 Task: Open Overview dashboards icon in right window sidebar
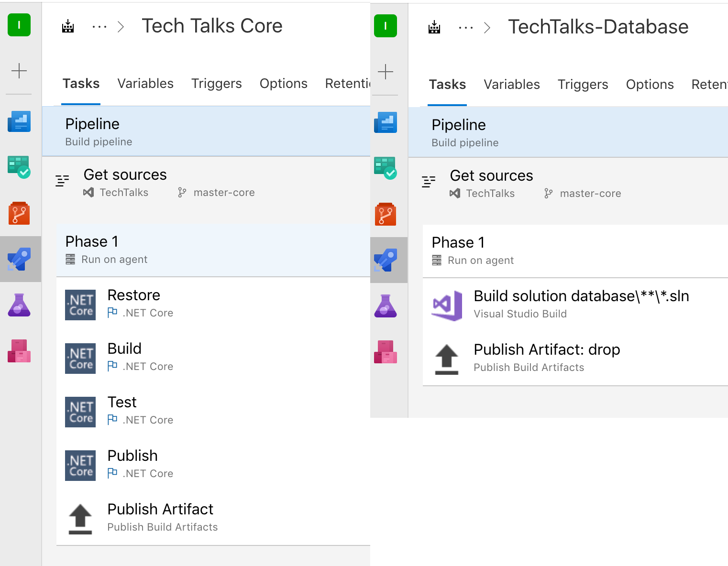click(x=386, y=122)
